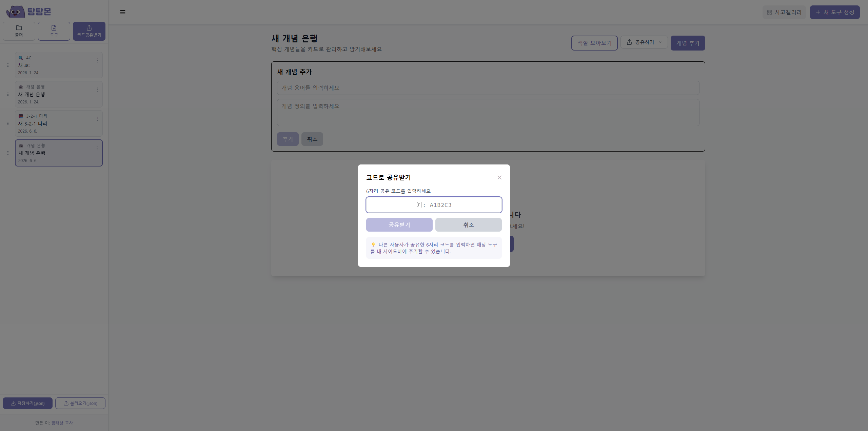Open the 새 3-2-1 다리 tool card
The image size is (868, 431).
[59, 123]
